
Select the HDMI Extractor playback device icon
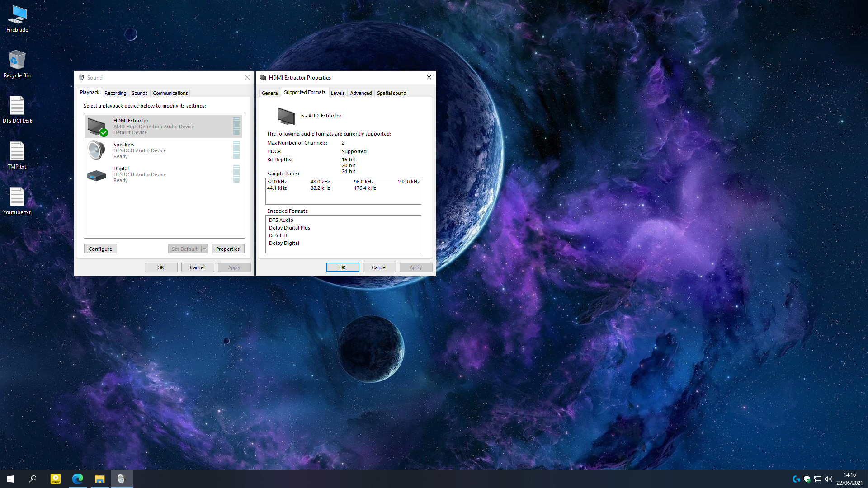97,127
